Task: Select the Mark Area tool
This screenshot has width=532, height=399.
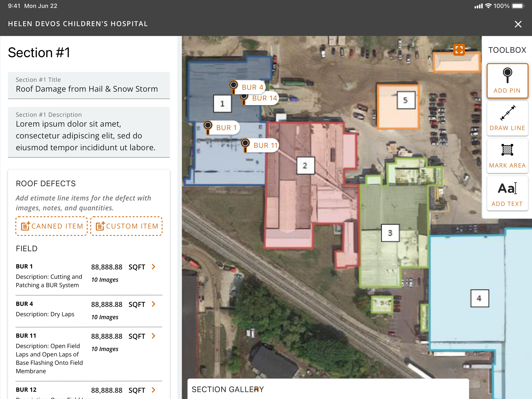Action: 507,156
